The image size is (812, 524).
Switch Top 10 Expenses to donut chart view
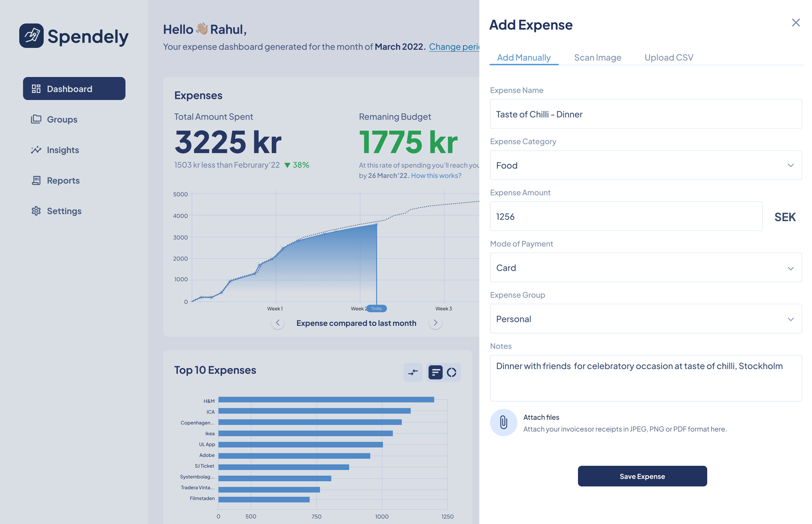[451, 372]
